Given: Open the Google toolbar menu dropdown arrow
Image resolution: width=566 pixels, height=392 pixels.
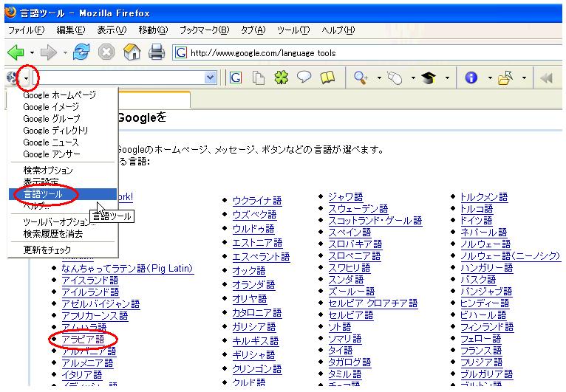Looking at the screenshot, I should [x=26, y=78].
